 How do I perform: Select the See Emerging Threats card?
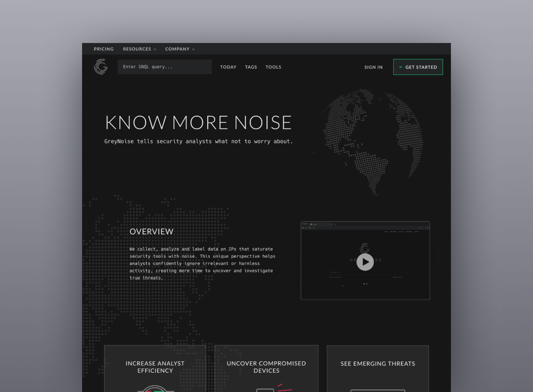click(378, 369)
